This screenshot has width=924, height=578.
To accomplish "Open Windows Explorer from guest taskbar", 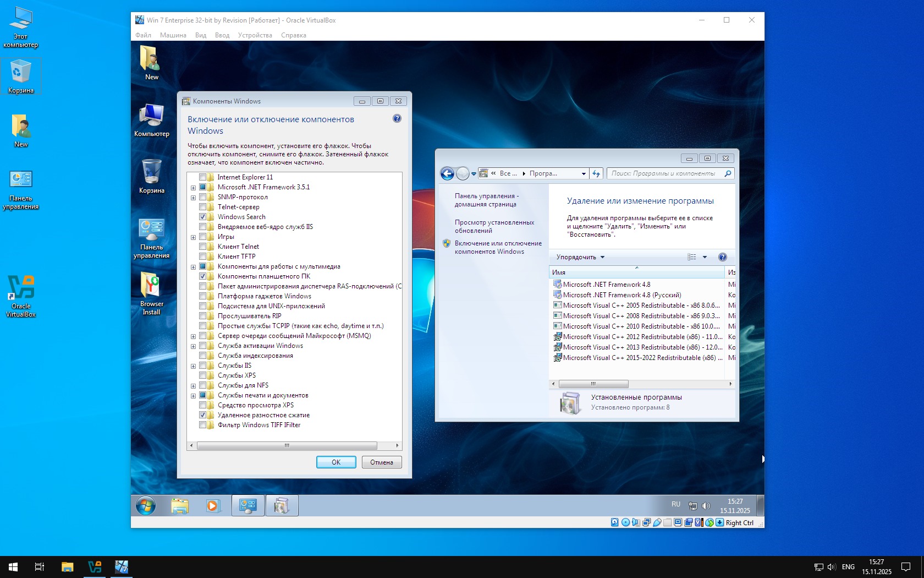I will coord(180,505).
